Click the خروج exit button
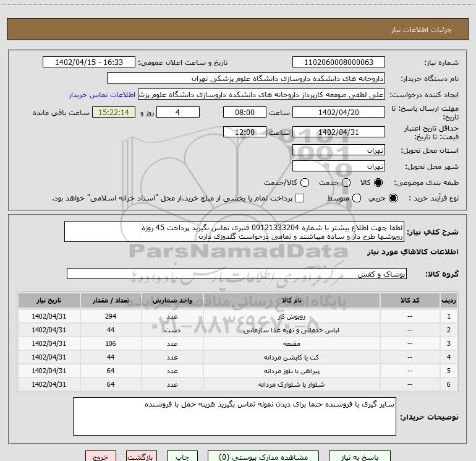This screenshot has width=476, height=461. point(101,456)
